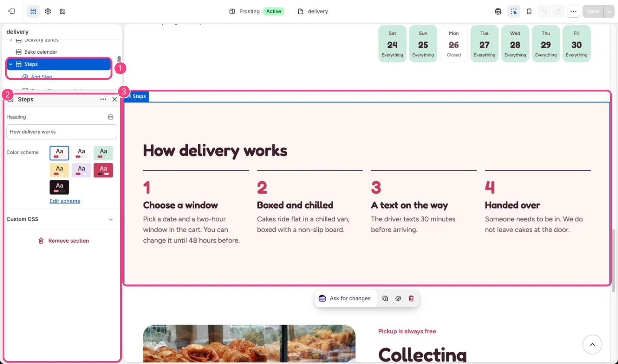Image resolution: width=618 pixels, height=364 pixels.
Task: Collapse the Steps section chevron
Action: click(x=10, y=64)
